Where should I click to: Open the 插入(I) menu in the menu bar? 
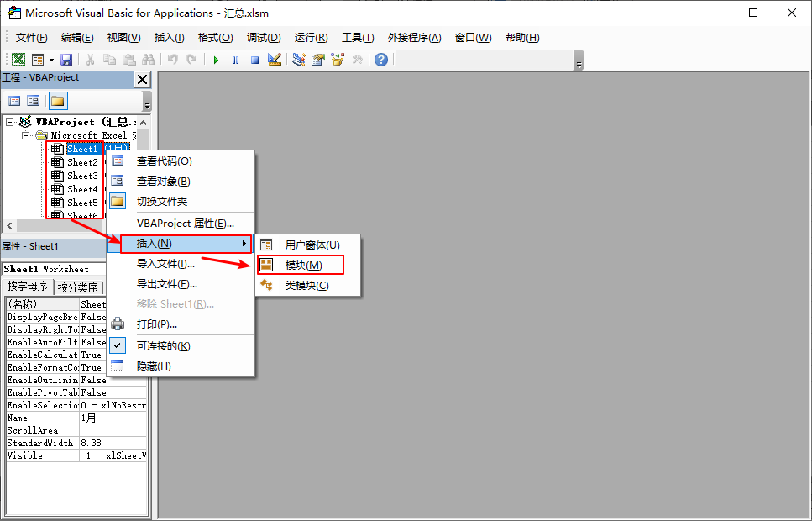(x=170, y=38)
